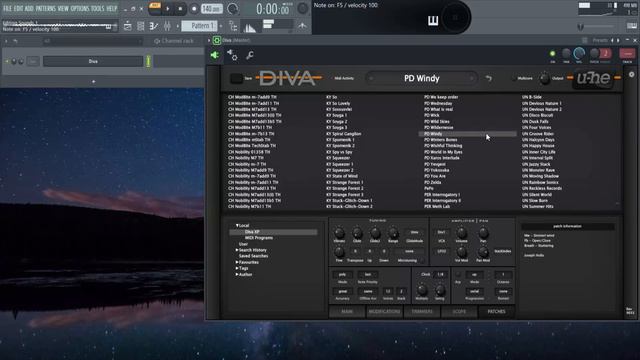Screen dimensions: 640x360
Task: Open the ADD menu
Action: coord(29,8)
